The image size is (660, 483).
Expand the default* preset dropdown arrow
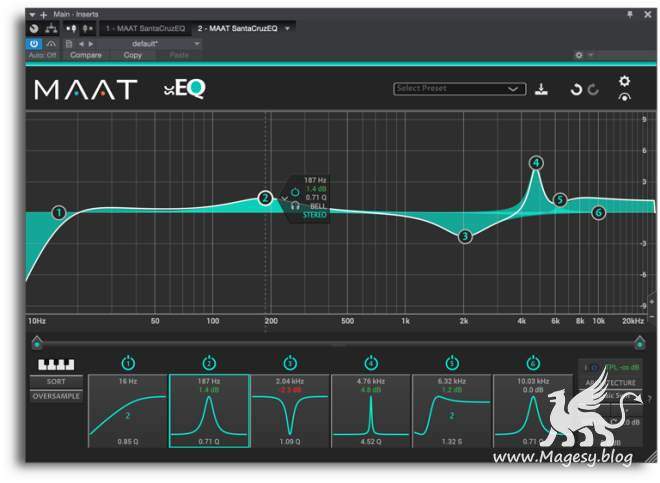click(x=197, y=44)
